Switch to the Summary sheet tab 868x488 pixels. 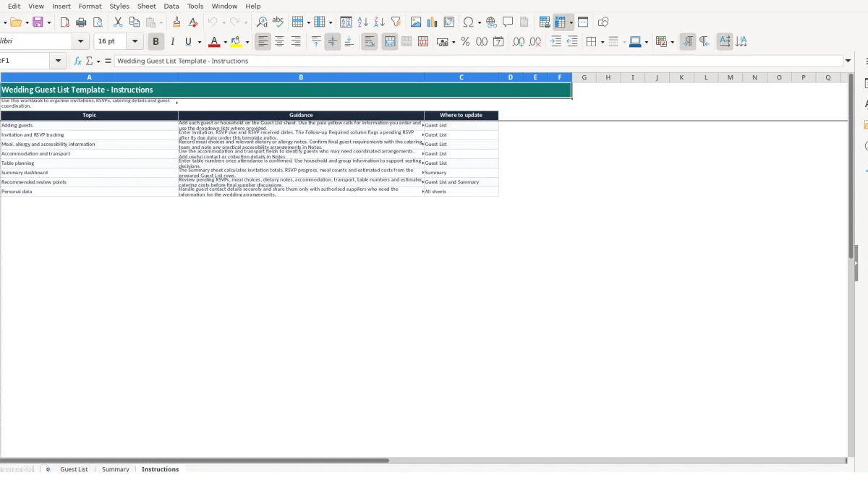pyautogui.click(x=116, y=469)
